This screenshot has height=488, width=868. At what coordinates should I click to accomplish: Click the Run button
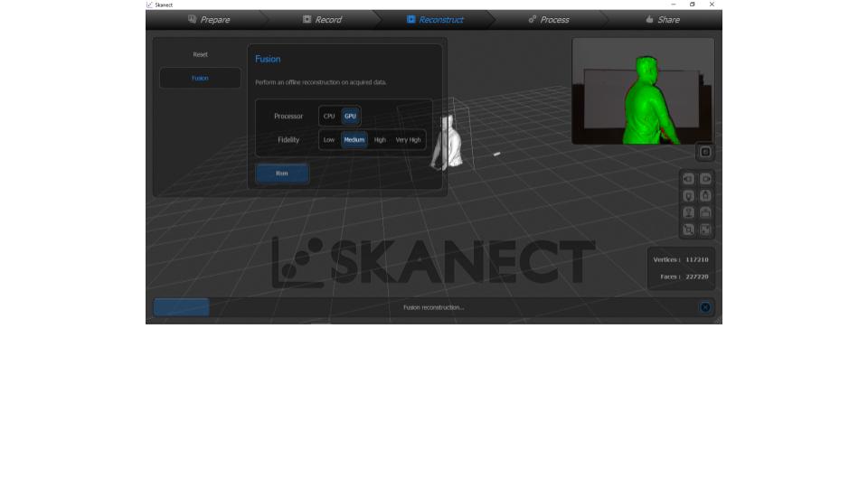point(282,174)
